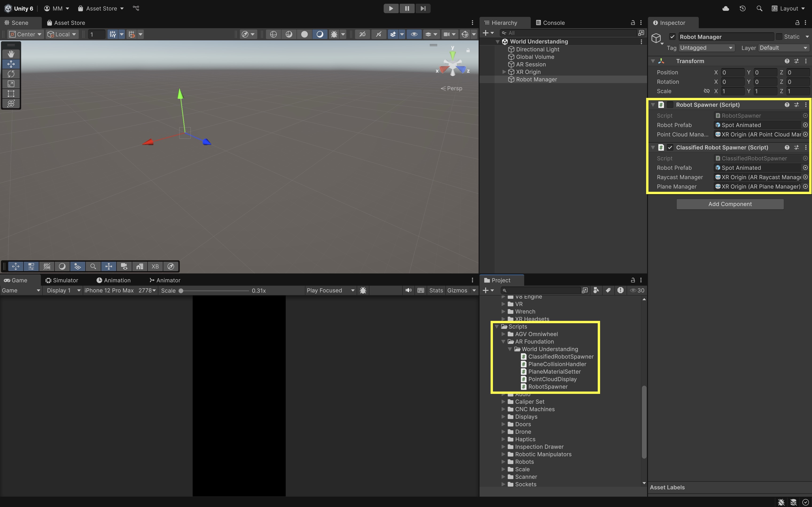Switch to the Console tab

(x=550, y=23)
